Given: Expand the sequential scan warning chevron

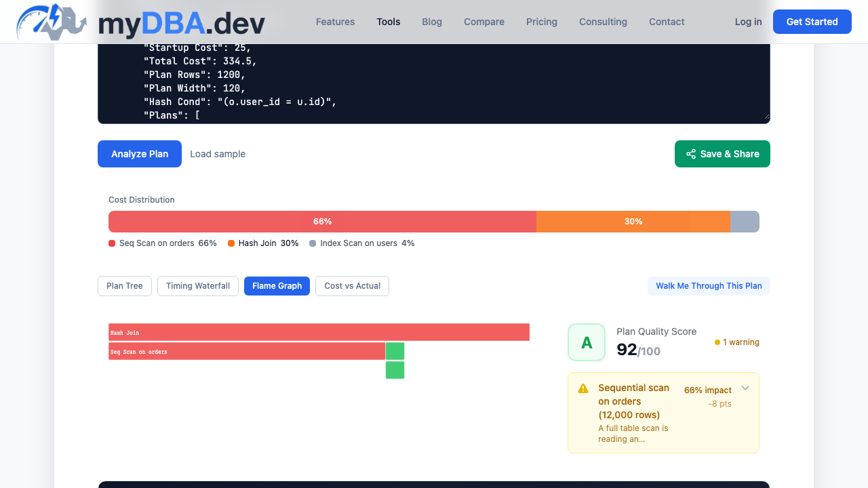Looking at the screenshot, I should [745, 388].
